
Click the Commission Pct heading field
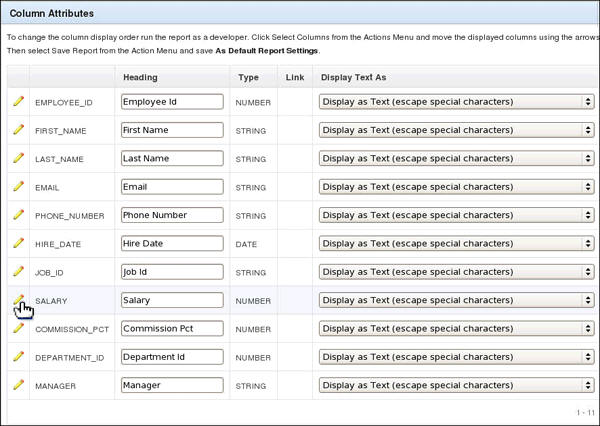170,328
